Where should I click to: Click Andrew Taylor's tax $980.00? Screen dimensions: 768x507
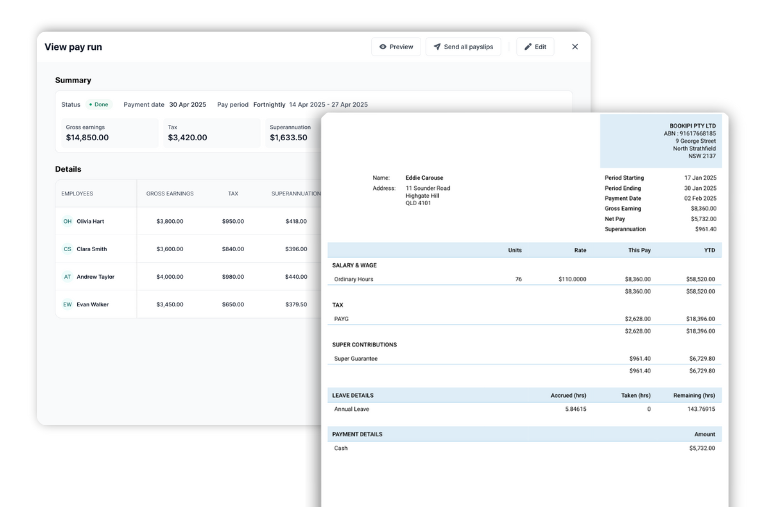click(x=233, y=277)
